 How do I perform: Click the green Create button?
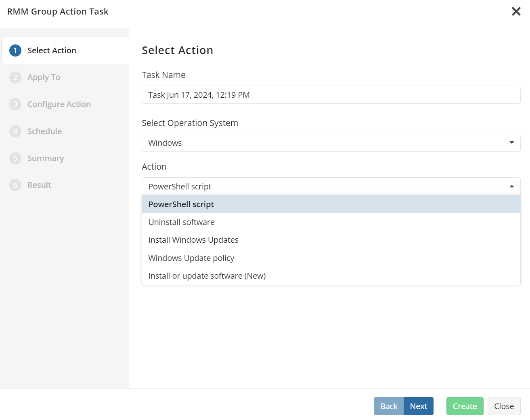465,406
